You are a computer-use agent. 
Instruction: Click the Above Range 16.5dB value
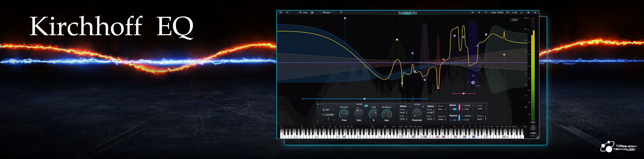point(430,112)
